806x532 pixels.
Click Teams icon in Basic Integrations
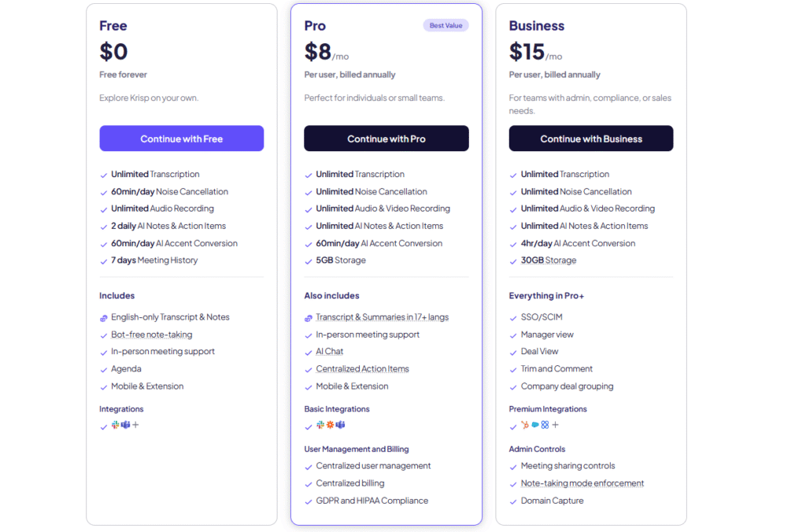[x=341, y=425]
